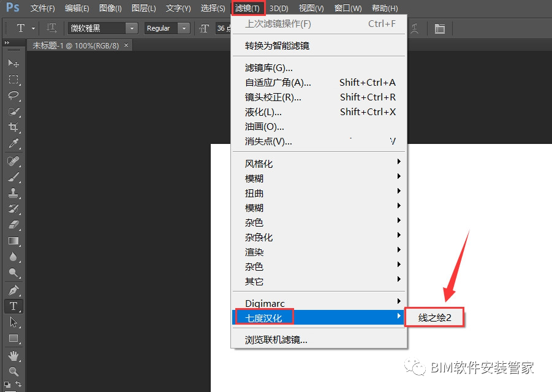Select the Move tool
This screenshot has width=552, height=392.
pos(13,63)
